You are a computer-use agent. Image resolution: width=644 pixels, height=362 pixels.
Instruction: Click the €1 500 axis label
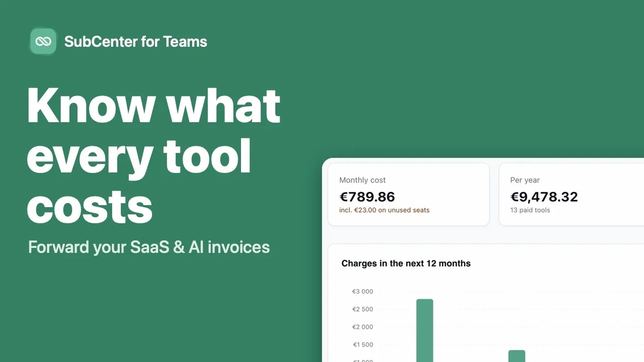tap(363, 344)
